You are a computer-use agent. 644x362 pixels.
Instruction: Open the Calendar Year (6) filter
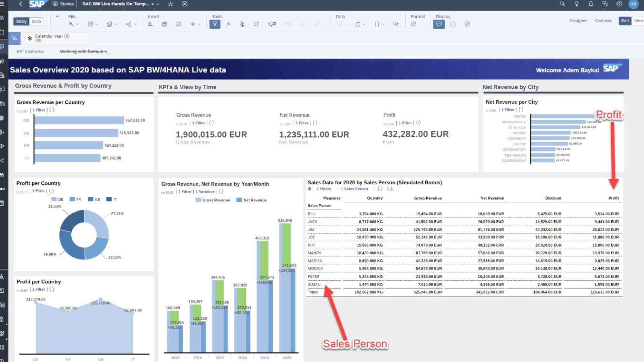click(x=56, y=38)
